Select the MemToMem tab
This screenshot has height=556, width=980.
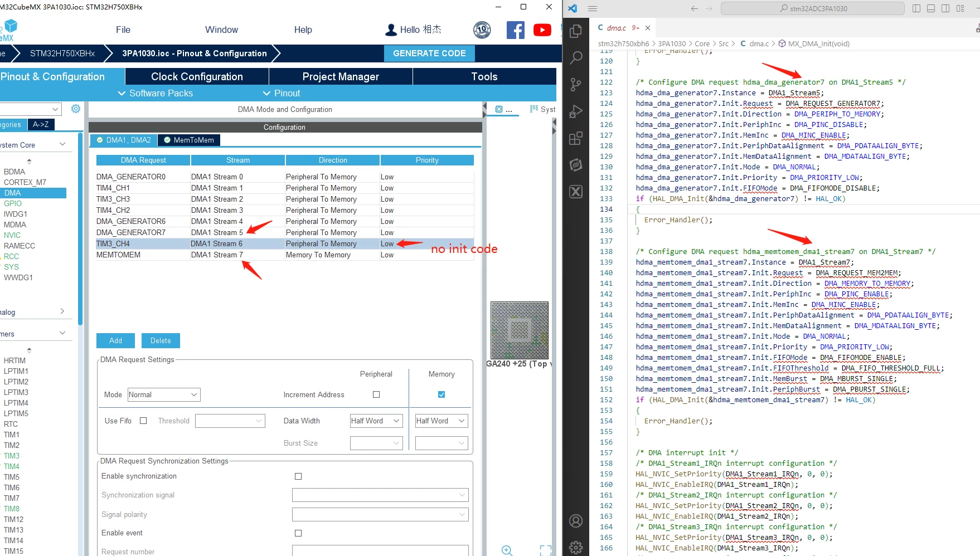pyautogui.click(x=189, y=140)
